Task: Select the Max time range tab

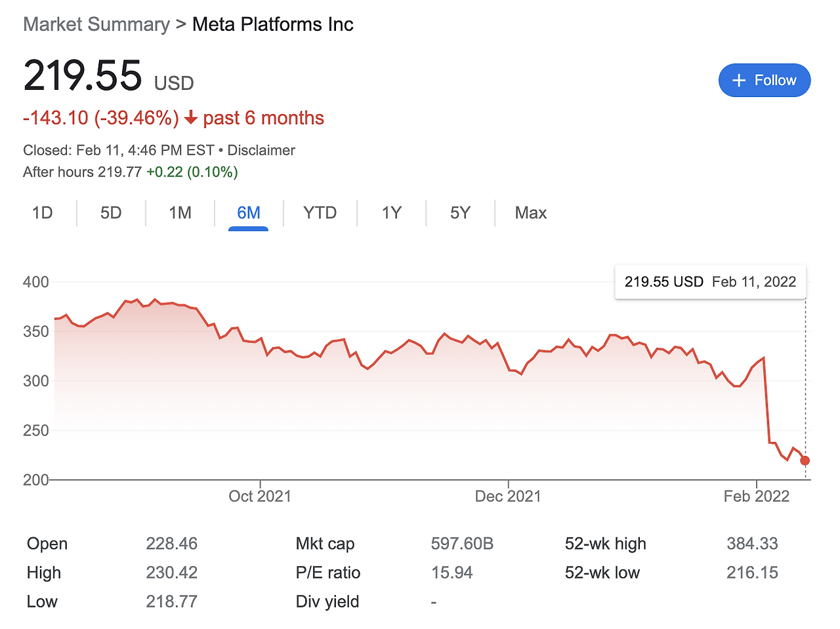Action: coord(530,213)
